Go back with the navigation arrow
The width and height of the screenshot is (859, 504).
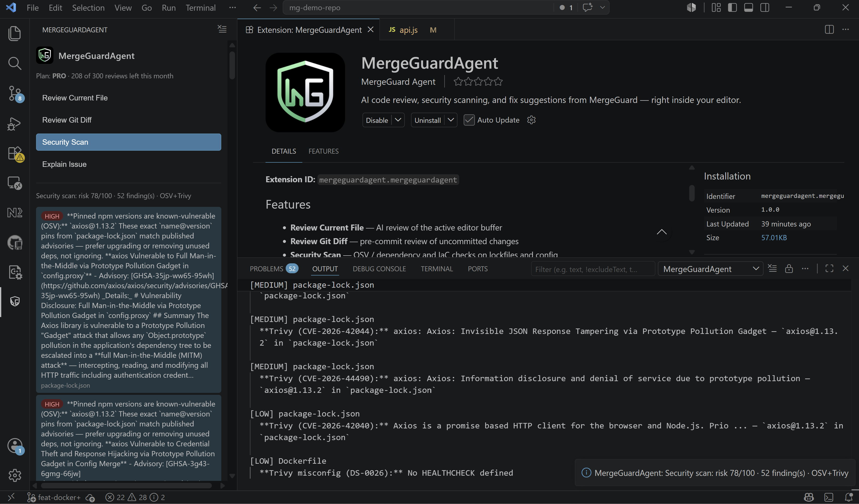[x=257, y=7]
